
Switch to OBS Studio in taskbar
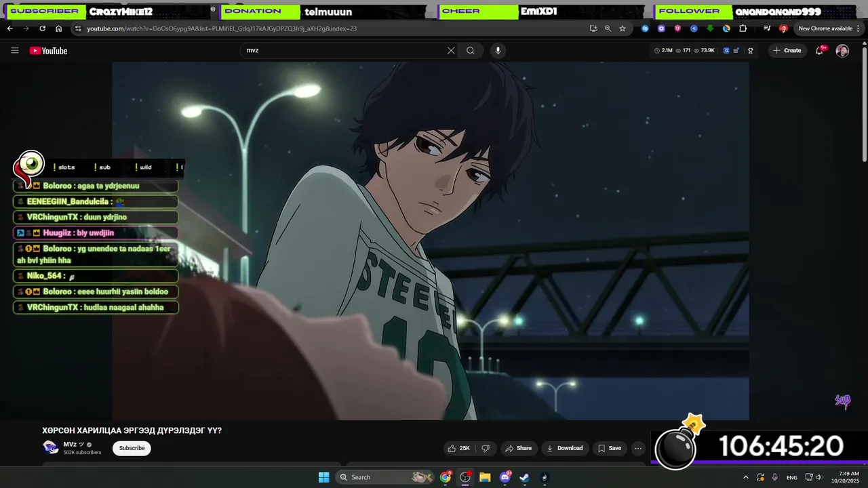(x=465, y=477)
